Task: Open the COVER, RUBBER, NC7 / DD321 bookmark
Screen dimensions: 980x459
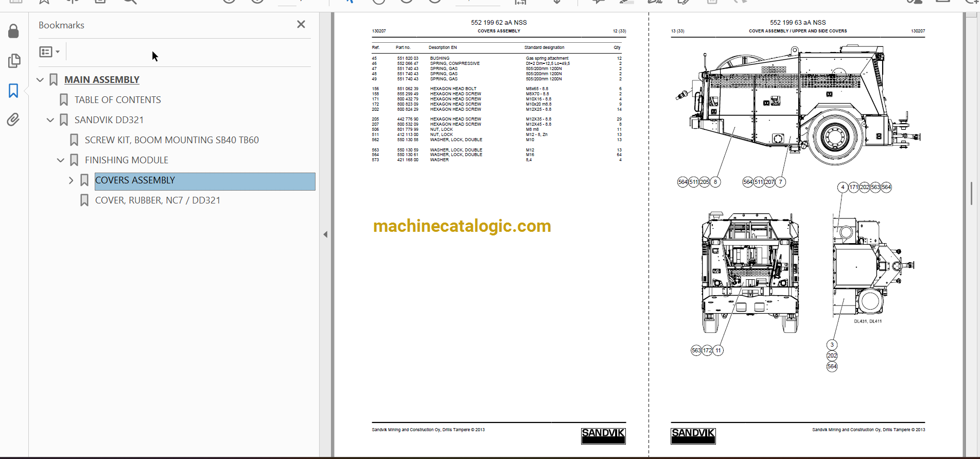Action: pyautogui.click(x=157, y=200)
